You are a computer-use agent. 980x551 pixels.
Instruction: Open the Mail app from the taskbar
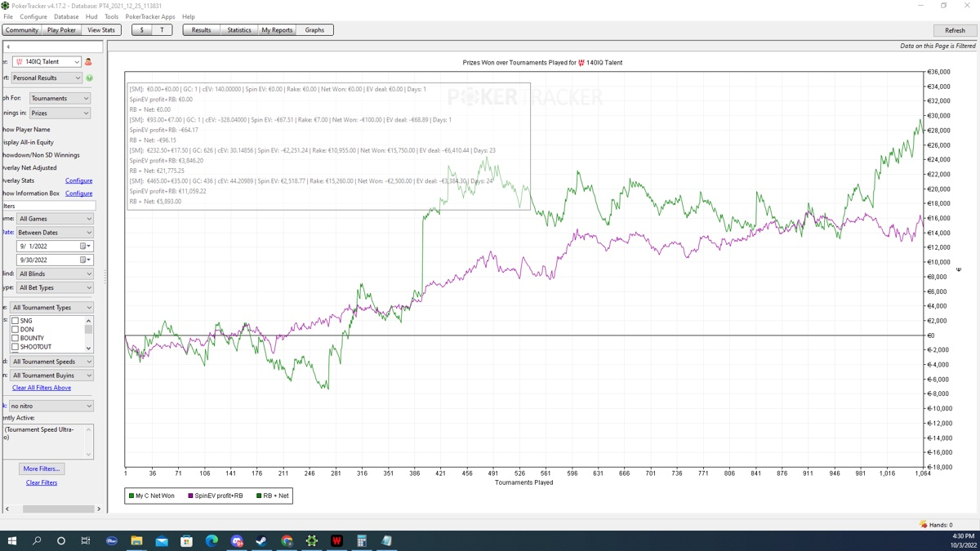[162, 540]
